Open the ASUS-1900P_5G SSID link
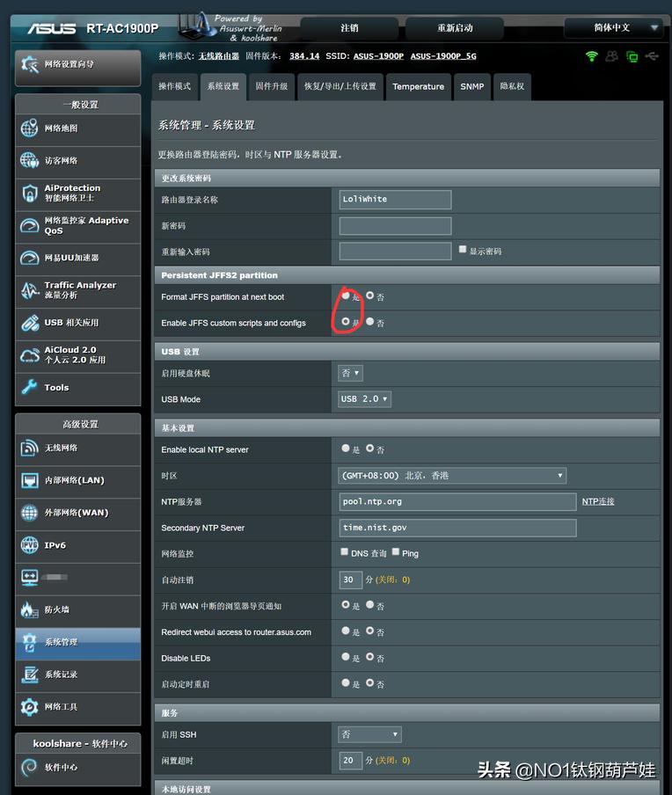The image size is (672, 795). pyautogui.click(x=443, y=55)
